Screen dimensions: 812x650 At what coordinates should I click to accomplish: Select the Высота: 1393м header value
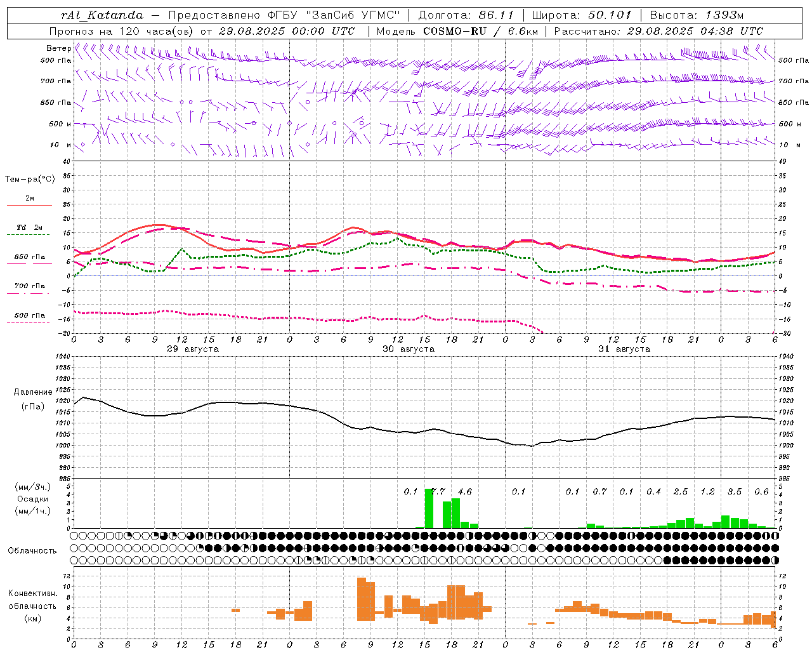(x=697, y=15)
